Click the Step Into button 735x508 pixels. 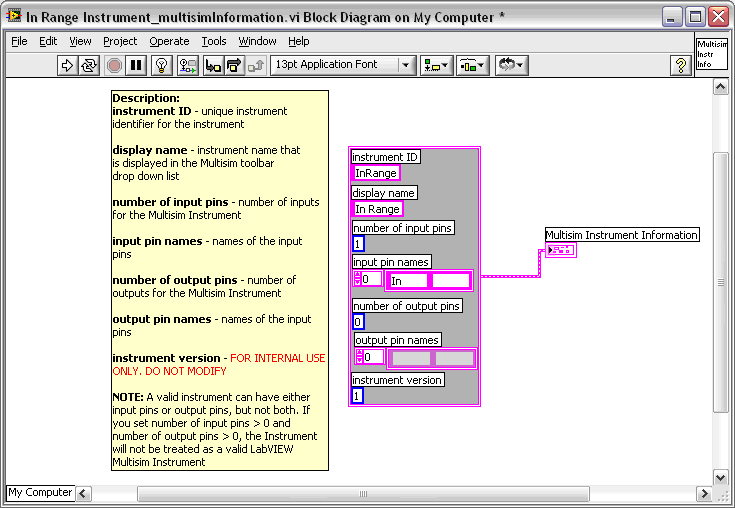[x=212, y=65]
